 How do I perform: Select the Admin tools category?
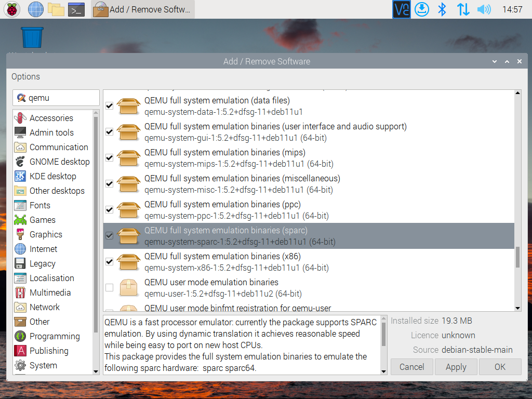tap(51, 132)
